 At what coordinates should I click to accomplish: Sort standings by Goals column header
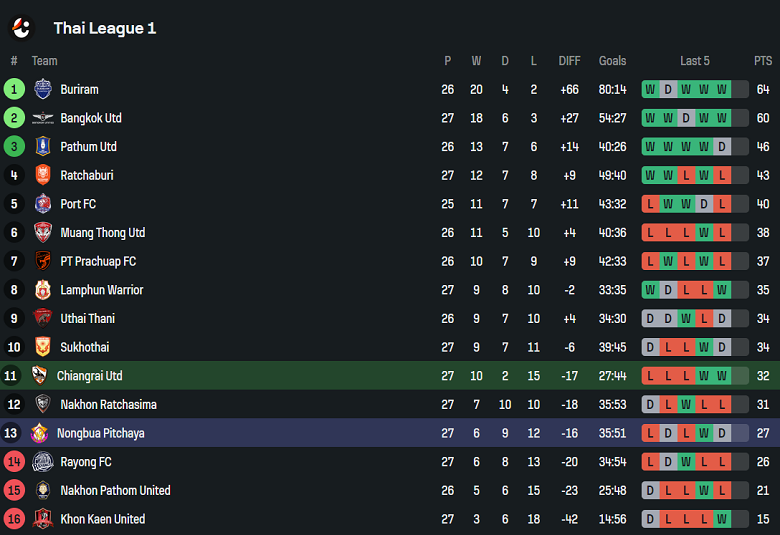point(612,61)
